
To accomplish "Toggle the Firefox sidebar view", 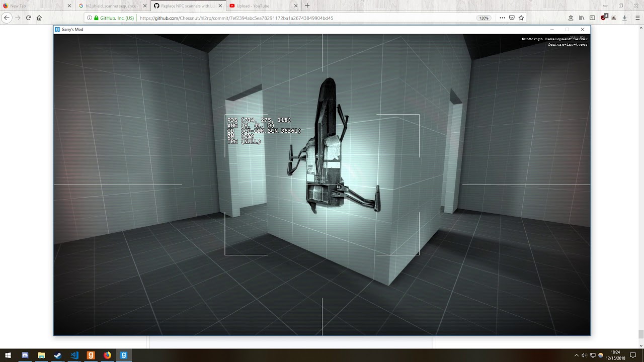I will pyautogui.click(x=593, y=18).
